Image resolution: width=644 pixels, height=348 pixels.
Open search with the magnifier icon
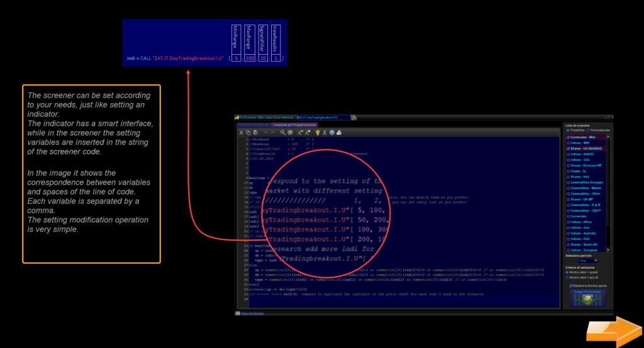pyautogui.click(x=282, y=133)
